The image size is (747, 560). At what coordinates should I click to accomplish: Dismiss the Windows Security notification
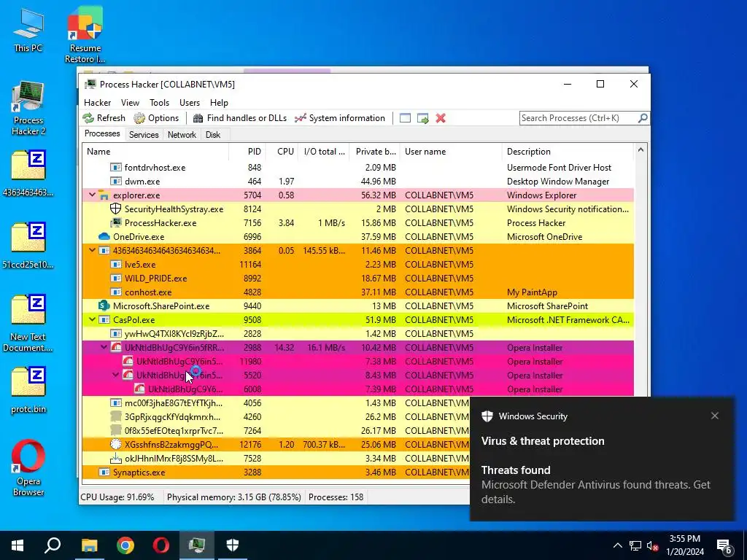(715, 416)
